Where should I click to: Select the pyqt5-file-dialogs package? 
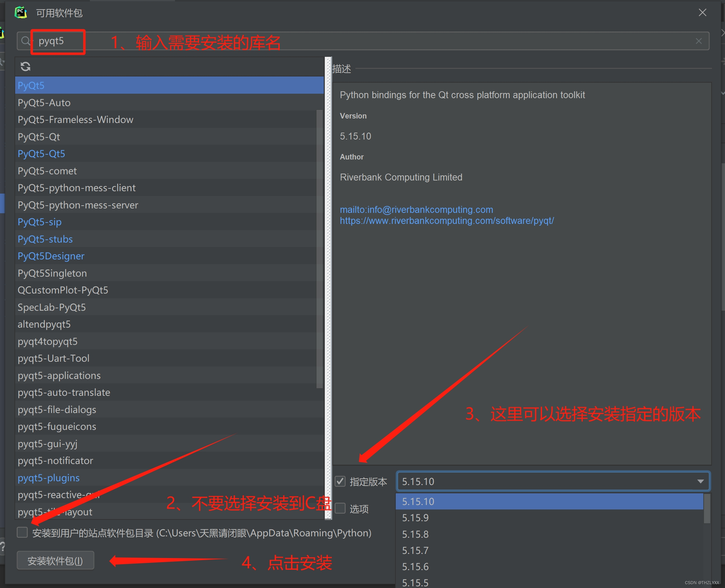click(169, 409)
